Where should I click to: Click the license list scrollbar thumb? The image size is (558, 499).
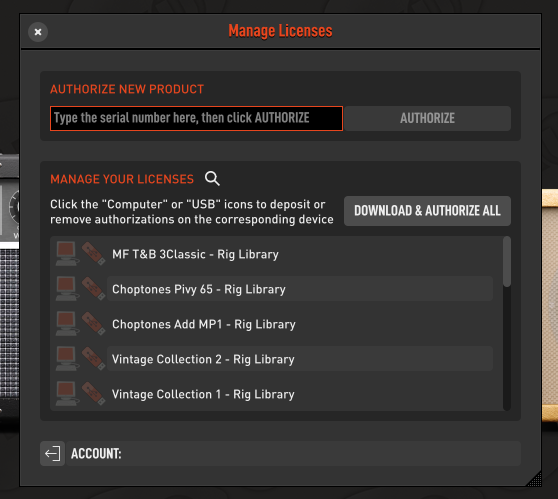507,262
